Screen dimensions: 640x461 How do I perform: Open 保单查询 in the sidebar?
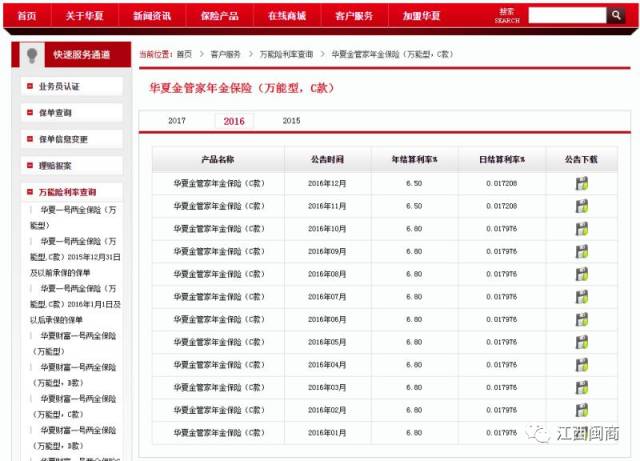72,113
